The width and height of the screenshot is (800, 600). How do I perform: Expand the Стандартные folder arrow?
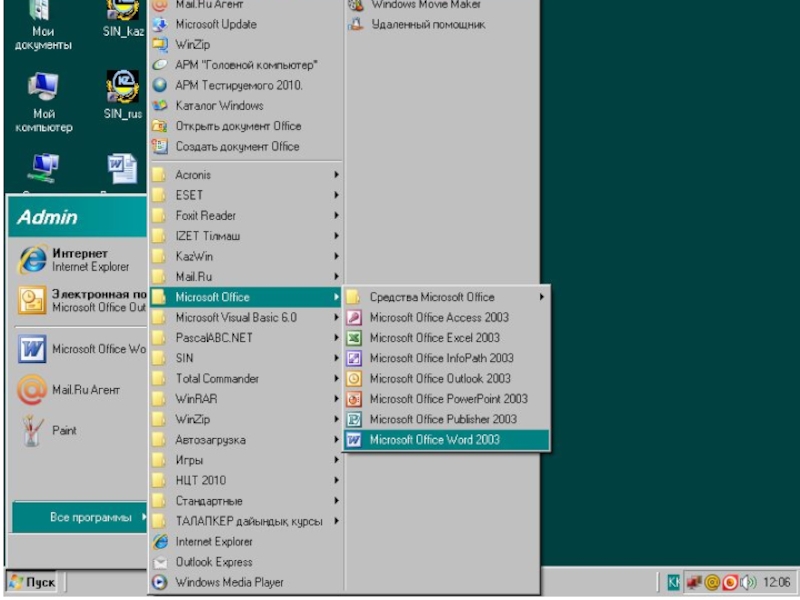[336, 501]
